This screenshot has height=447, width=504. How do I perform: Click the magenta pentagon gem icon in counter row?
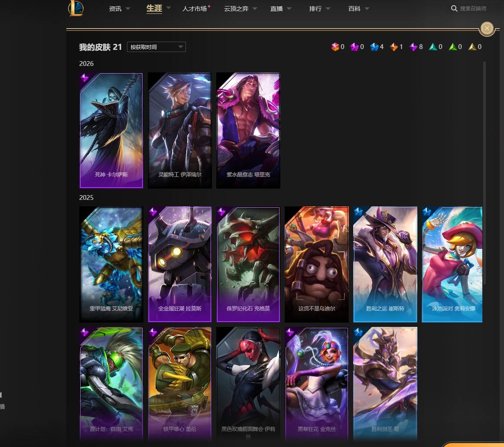354,47
